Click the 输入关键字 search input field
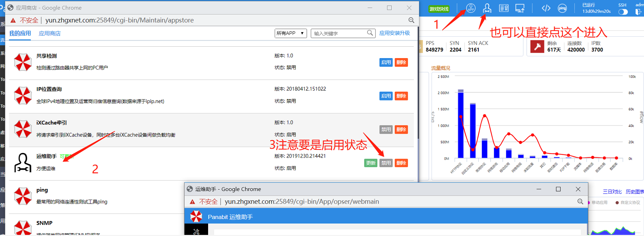The image size is (644, 236). point(339,34)
